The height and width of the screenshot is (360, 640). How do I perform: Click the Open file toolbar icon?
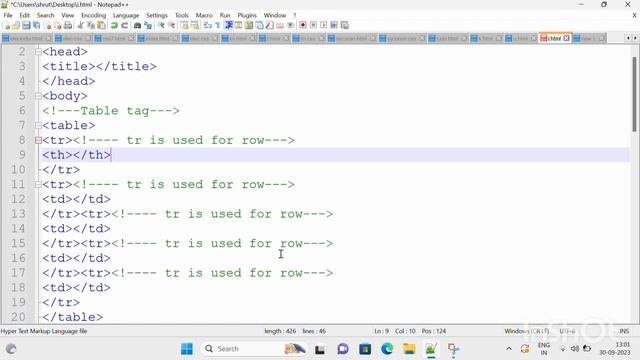16,25
